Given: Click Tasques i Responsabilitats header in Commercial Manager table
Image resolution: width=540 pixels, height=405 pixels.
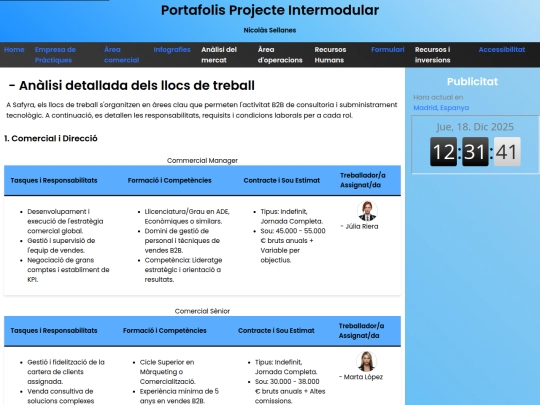Looking at the screenshot, I should point(54,180).
